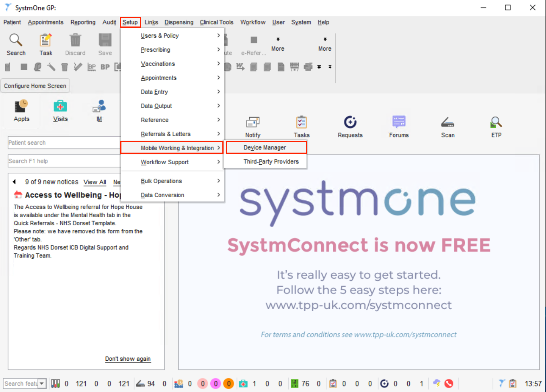This screenshot has width=546, height=392.
Task: Select Device Manager from the submenu
Action: (x=266, y=148)
